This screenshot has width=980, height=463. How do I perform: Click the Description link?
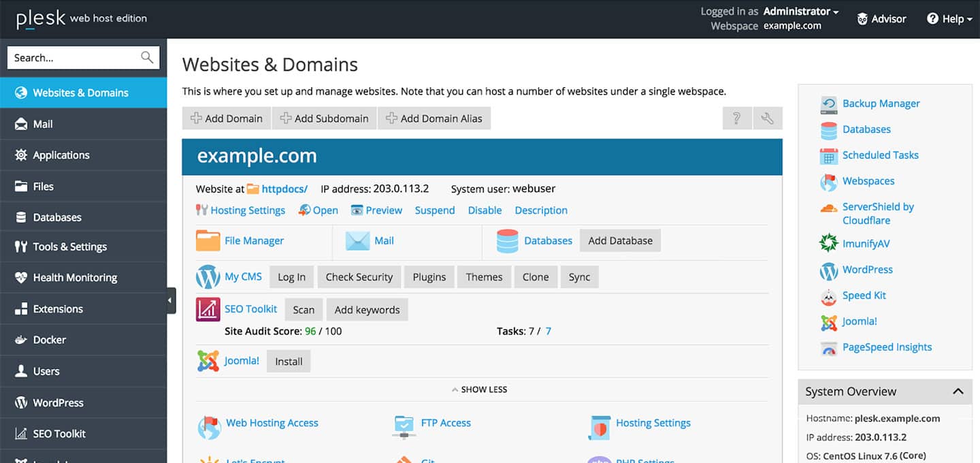[541, 210]
